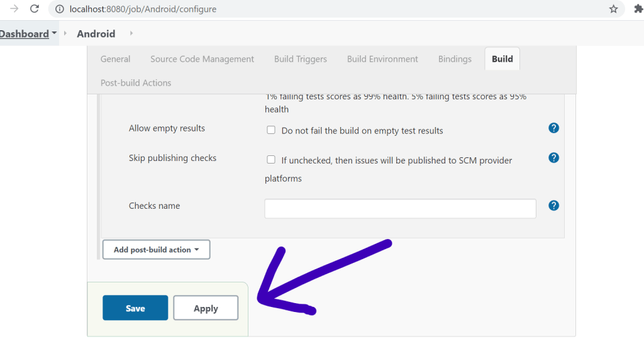Switch to the General tab
This screenshot has height=361, width=644.
(x=115, y=59)
